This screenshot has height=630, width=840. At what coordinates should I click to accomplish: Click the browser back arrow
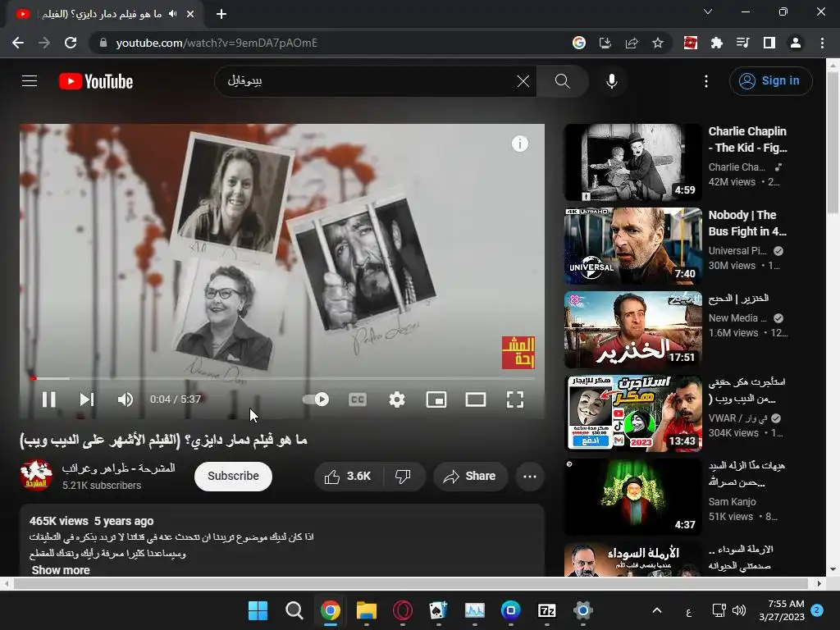tap(18, 43)
